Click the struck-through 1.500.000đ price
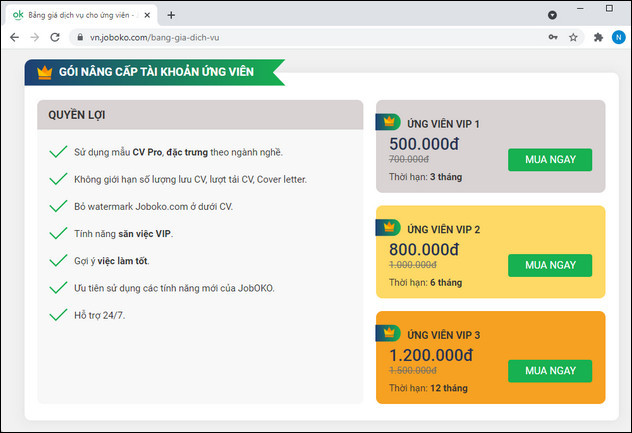 point(413,371)
